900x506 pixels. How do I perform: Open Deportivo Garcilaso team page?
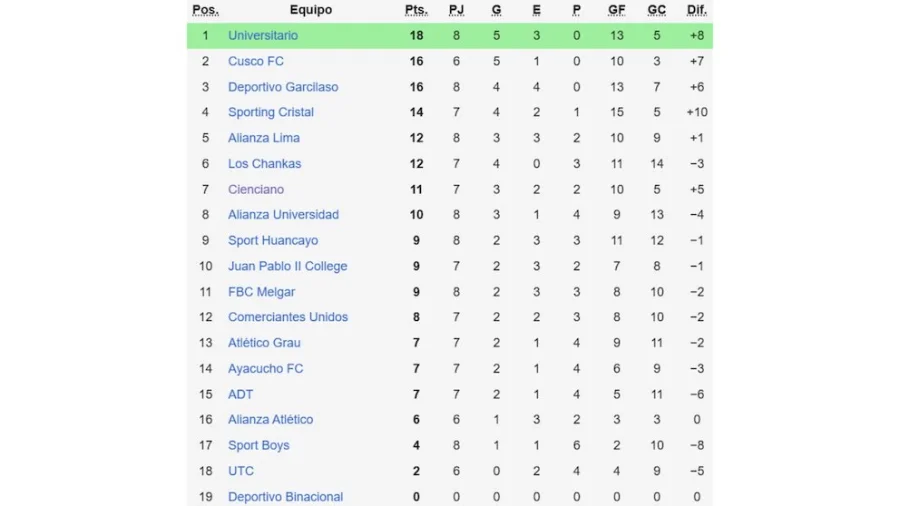coord(283,87)
